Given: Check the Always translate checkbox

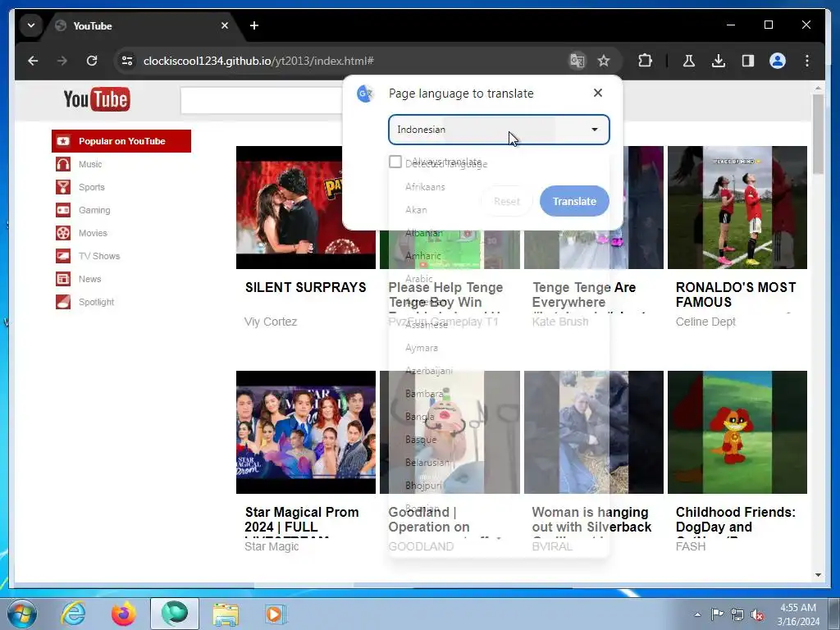Looking at the screenshot, I should [x=395, y=162].
